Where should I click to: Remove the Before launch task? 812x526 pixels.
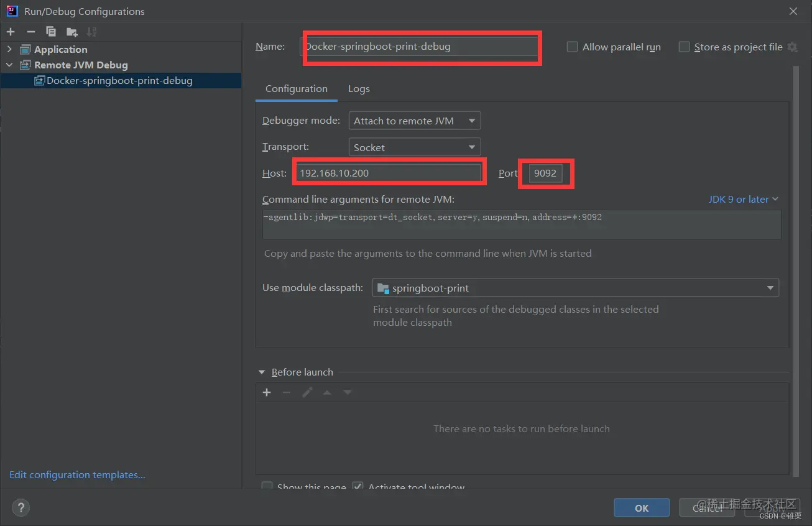(287, 392)
